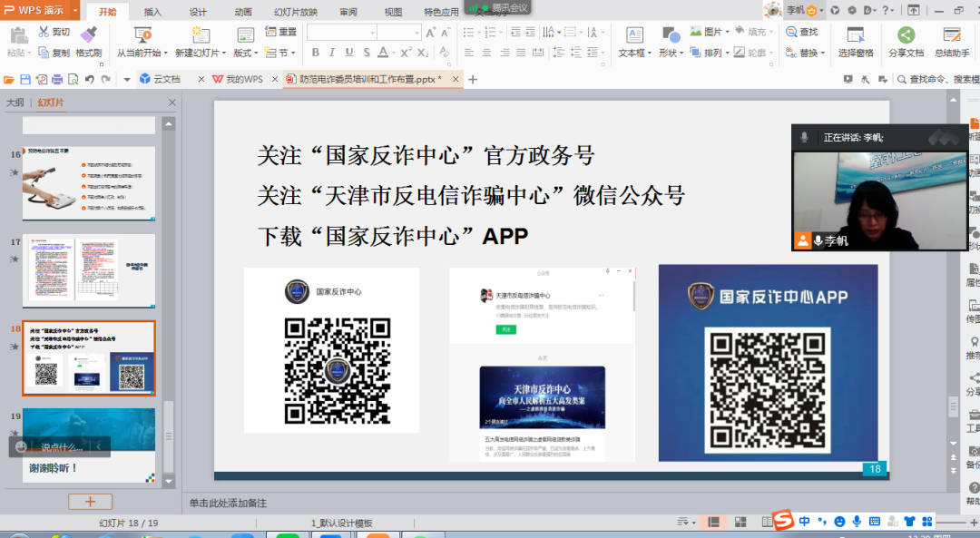Toggle Italic formatting button
Image resolution: width=980 pixels, height=538 pixels.
pyautogui.click(x=332, y=54)
